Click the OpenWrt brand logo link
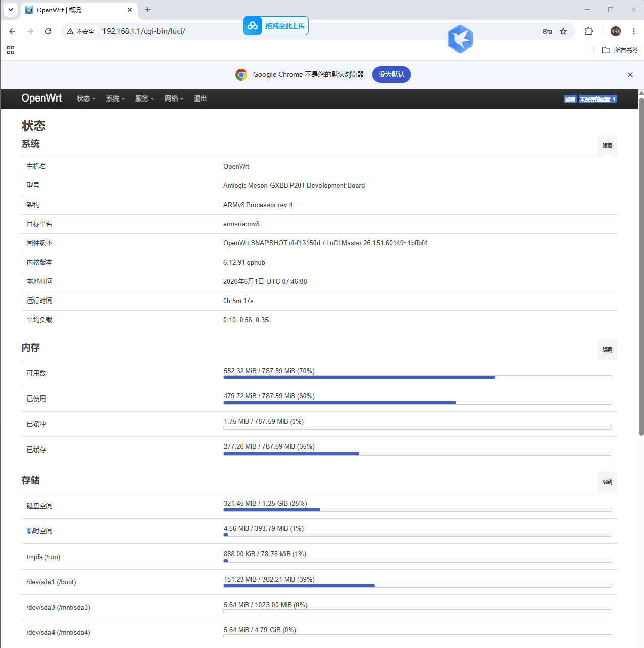Viewport: 644px width, 648px height. (x=41, y=98)
